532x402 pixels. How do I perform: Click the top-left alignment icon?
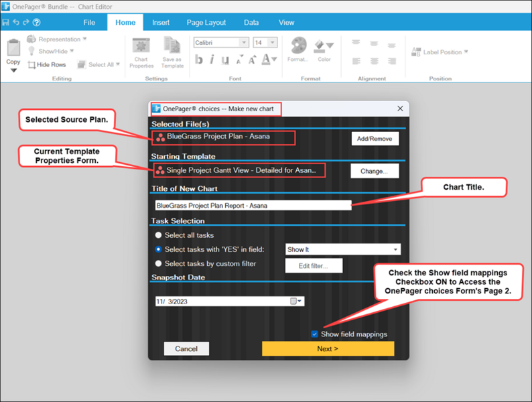(x=356, y=43)
